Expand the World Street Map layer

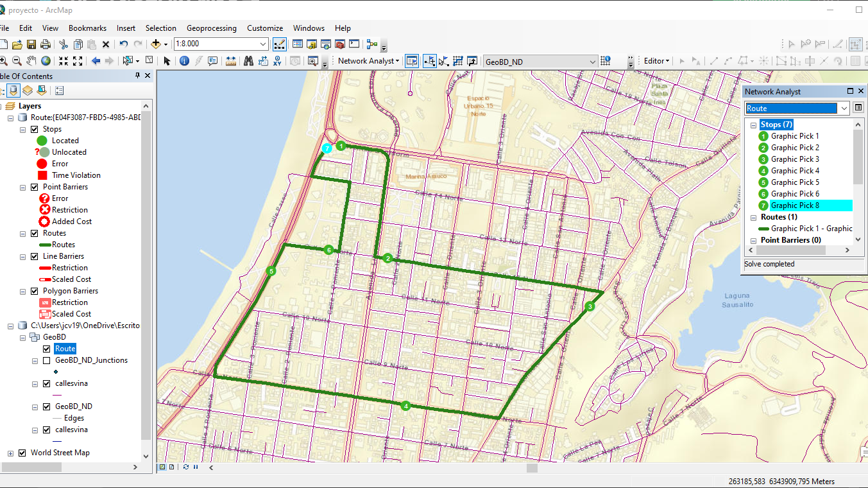10,453
